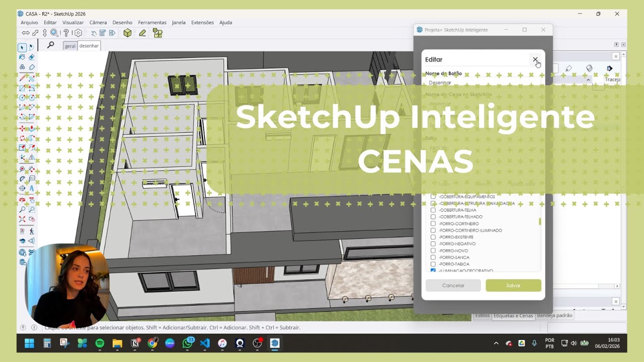This screenshot has width=644, height=362.
Task: Open Visual Studio Code from taskbar
Action: coord(204,343)
